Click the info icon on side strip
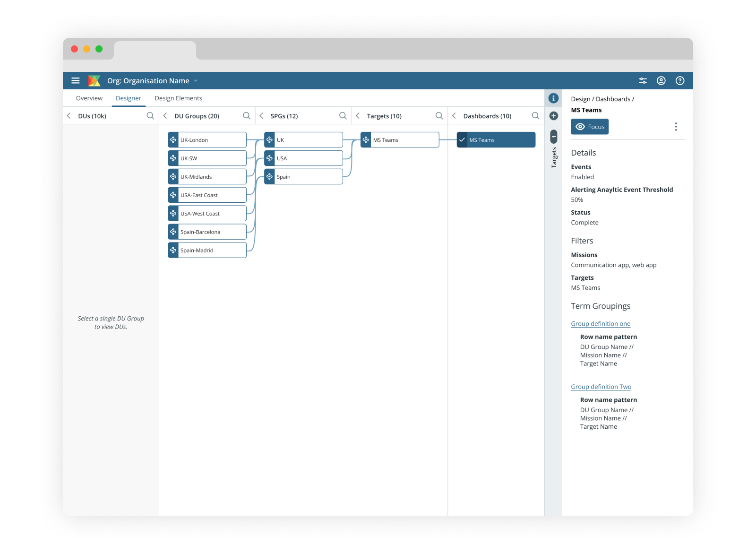Screen dimensions: 756x554 (x=553, y=98)
